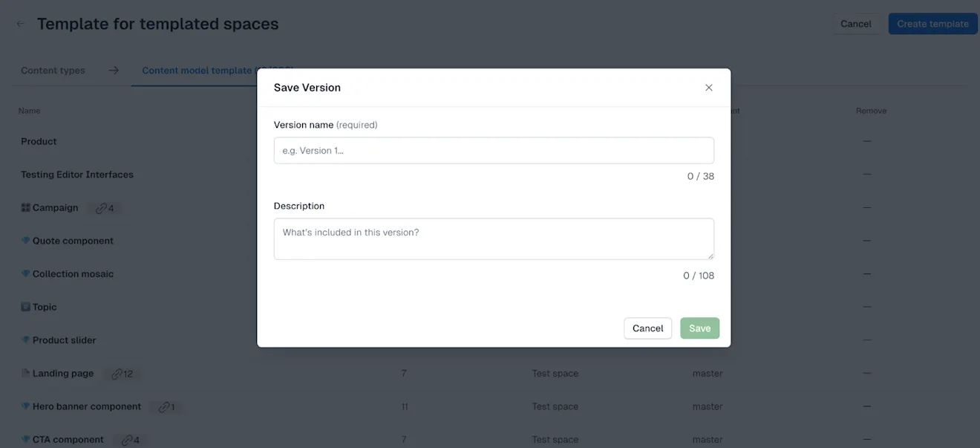
Task: Open the 1 link badge beside Hero banner component
Action: click(x=165, y=406)
